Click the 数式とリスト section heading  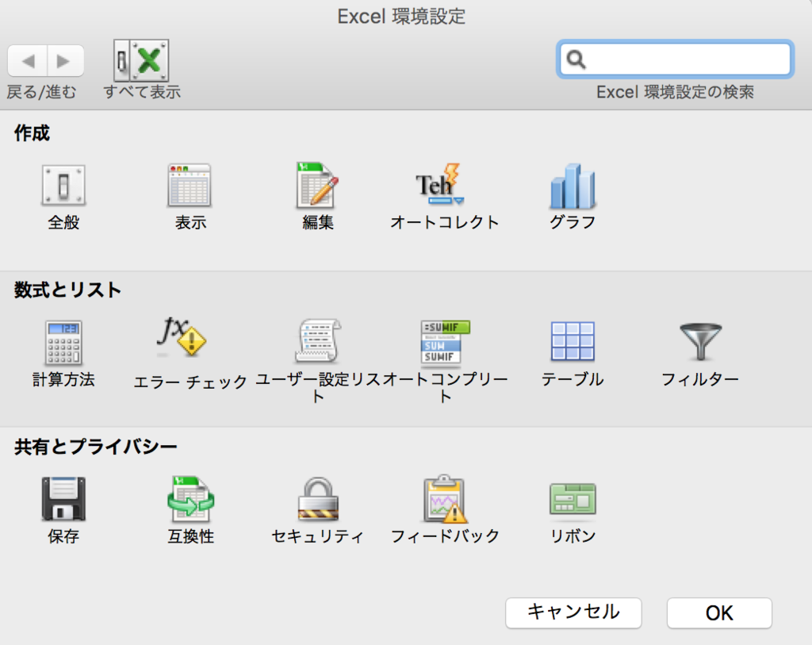tap(68, 290)
